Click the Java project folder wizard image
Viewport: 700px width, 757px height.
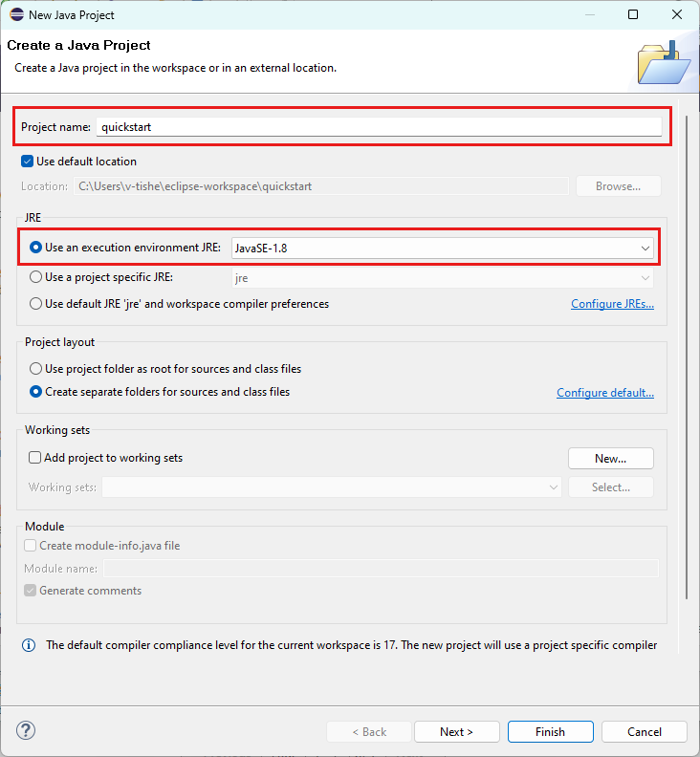click(665, 63)
